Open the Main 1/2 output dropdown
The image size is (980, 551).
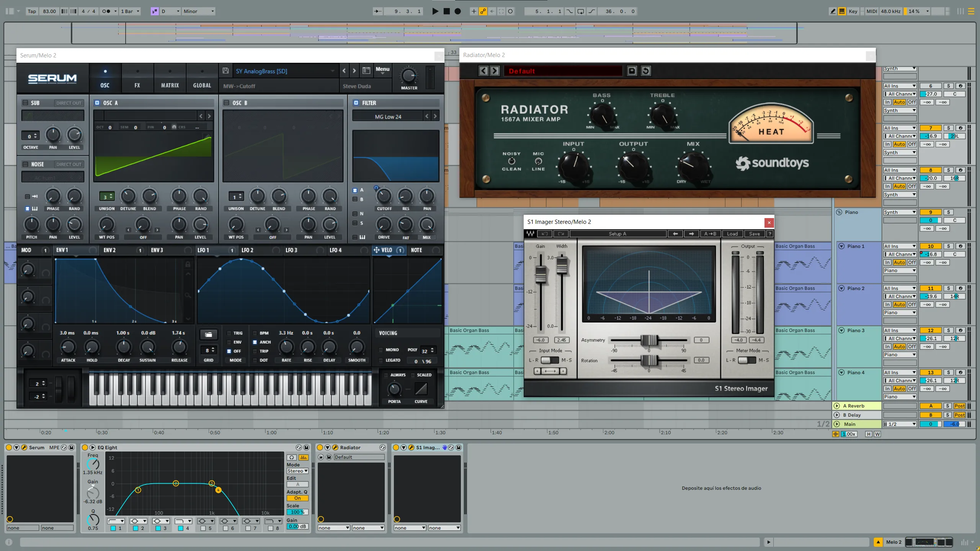pos(900,424)
